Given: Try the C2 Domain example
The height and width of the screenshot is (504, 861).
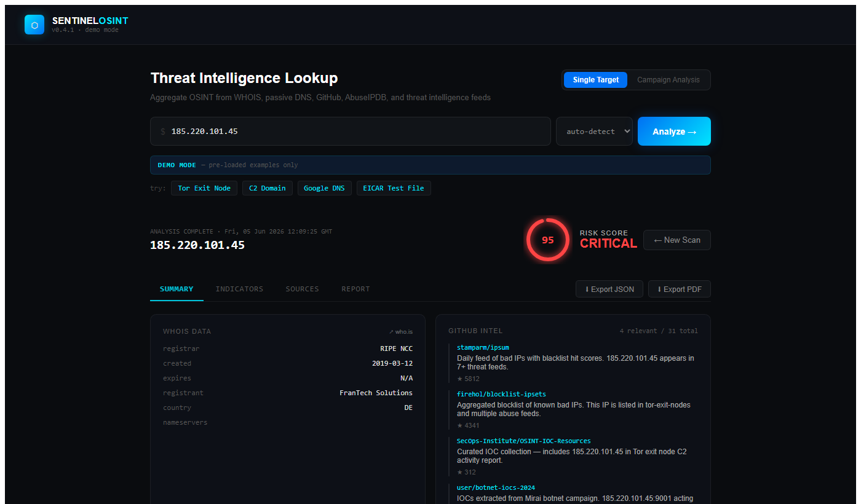Looking at the screenshot, I should point(268,188).
